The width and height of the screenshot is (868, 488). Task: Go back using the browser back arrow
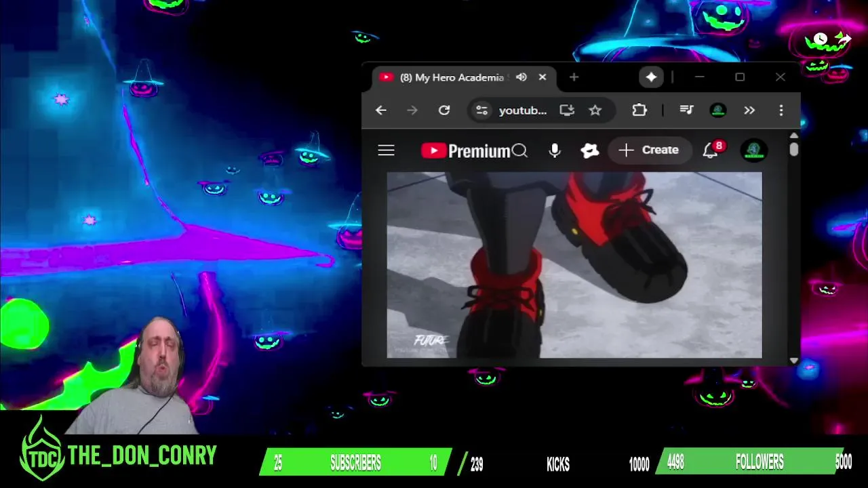coord(381,110)
